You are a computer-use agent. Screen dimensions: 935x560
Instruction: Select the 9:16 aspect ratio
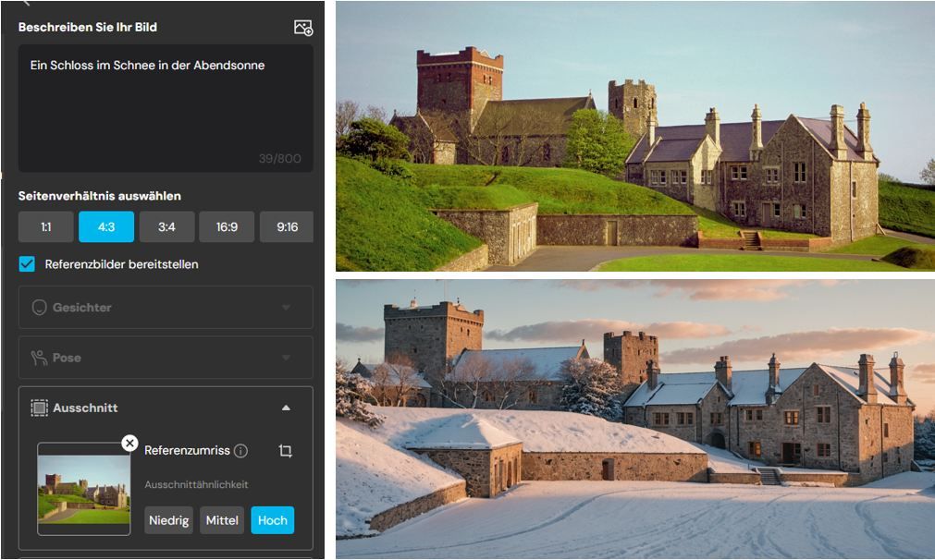pyautogui.click(x=287, y=227)
